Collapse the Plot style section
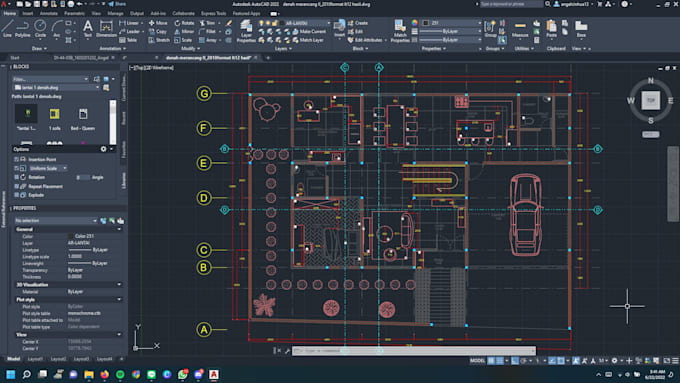The width and height of the screenshot is (680, 383). click(119, 299)
